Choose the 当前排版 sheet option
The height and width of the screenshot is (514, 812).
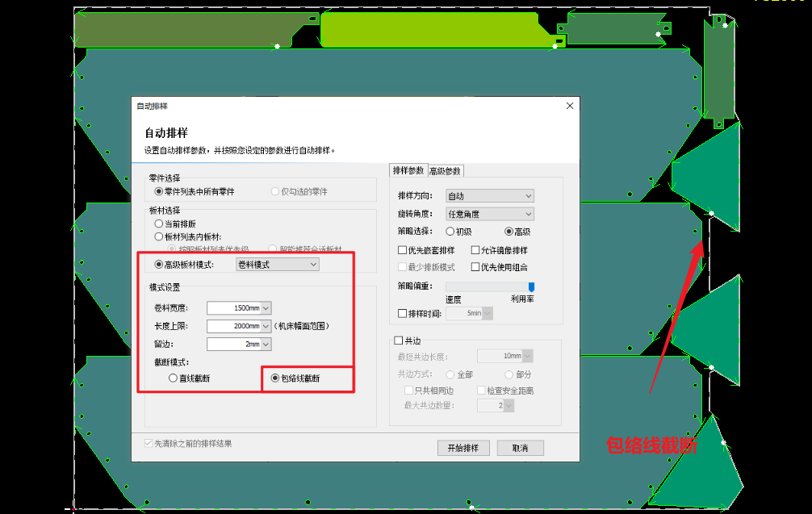click(159, 224)
